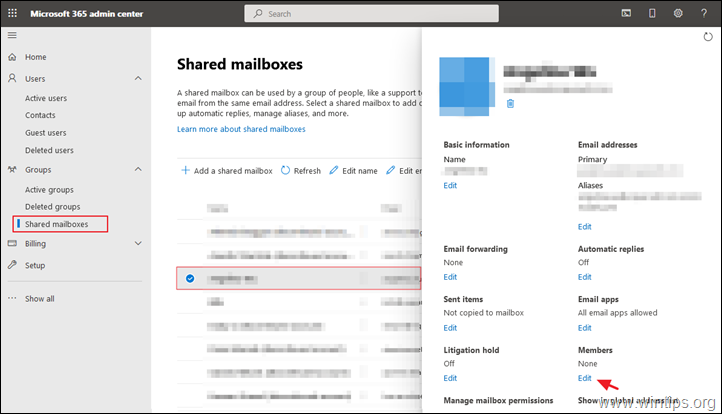The height and width of the screenshot is (414, 722).
Task: Click the pencil icon beside Edit name
Action: tap(334, 170)
